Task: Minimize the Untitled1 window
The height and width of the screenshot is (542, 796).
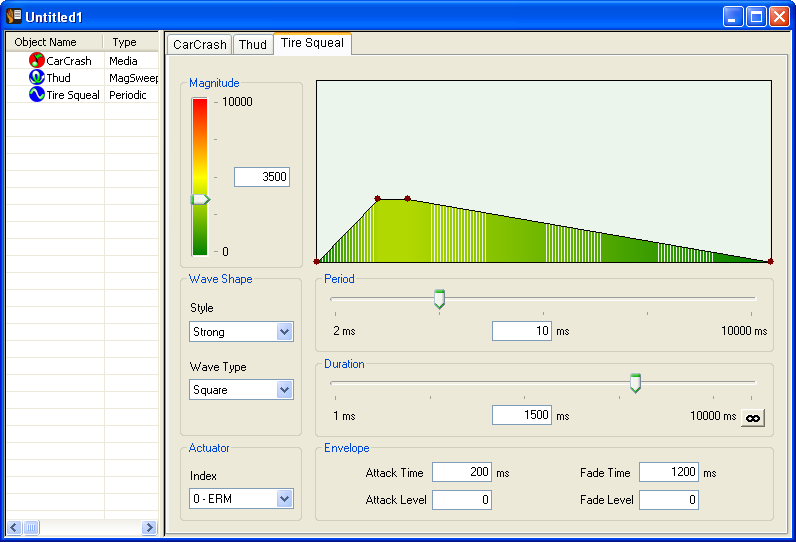Action: pyautogui.click(x=733, y=17)
